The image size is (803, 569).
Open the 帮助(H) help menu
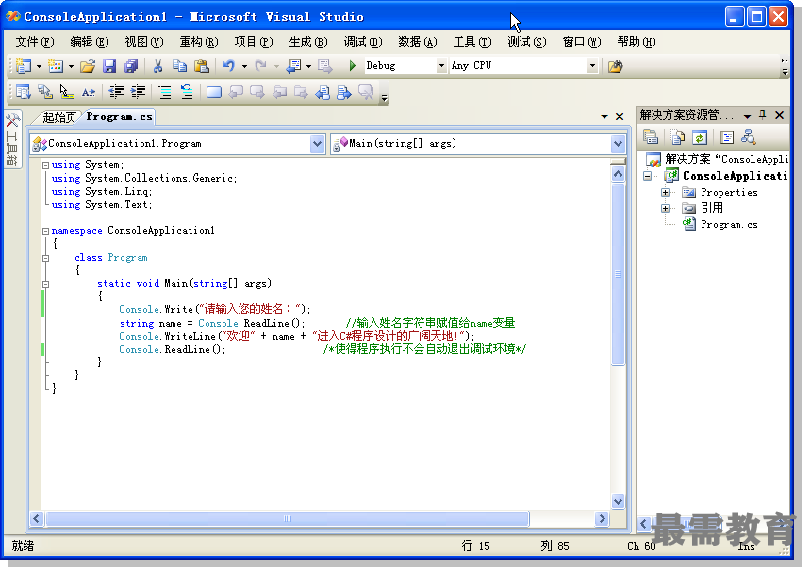636,41
